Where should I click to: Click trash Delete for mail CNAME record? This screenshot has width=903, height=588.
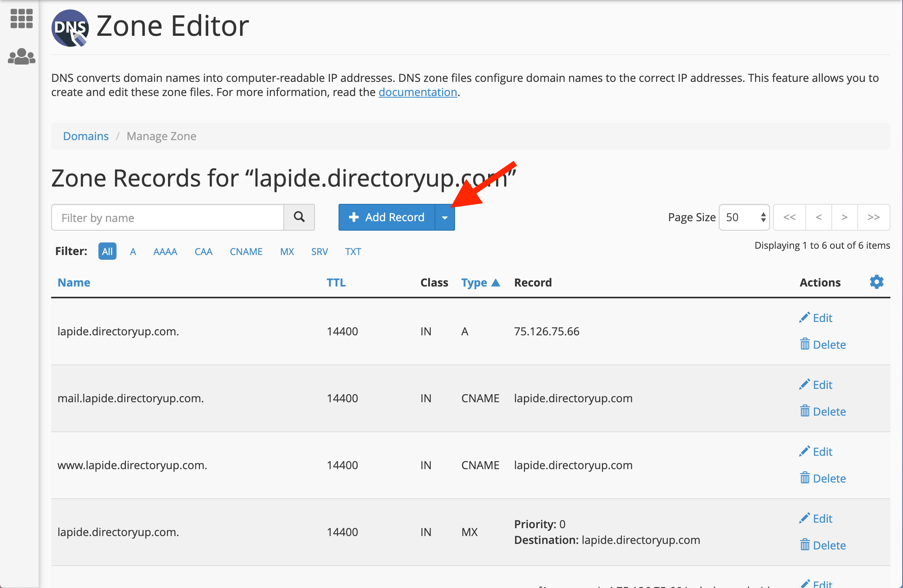pos(823,411)
